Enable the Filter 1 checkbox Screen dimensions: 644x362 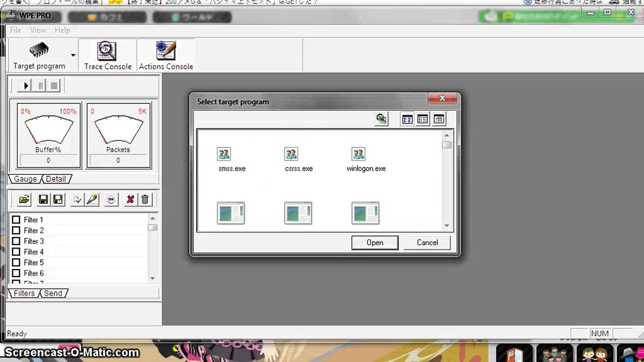16,220
